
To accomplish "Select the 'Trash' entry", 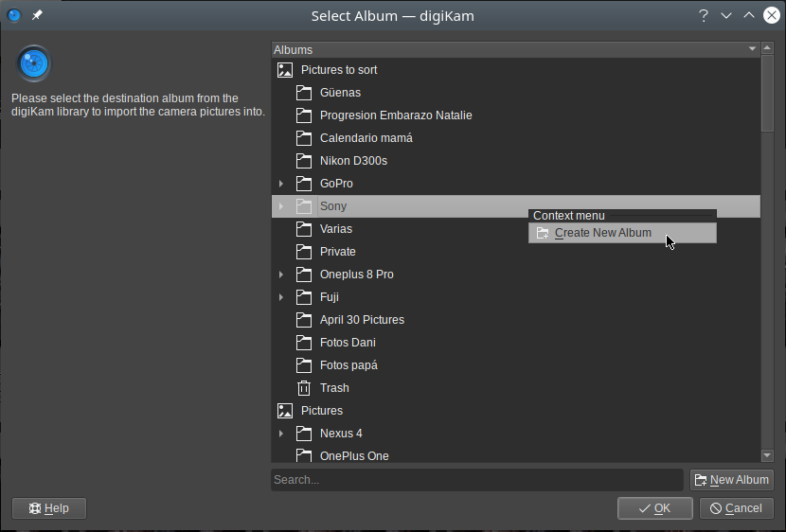I will click(x=334, y=388).
